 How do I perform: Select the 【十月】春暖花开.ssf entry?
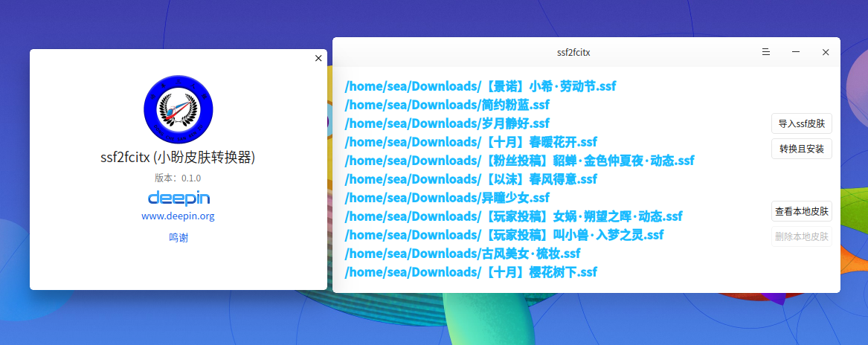(x=471, y=142)
